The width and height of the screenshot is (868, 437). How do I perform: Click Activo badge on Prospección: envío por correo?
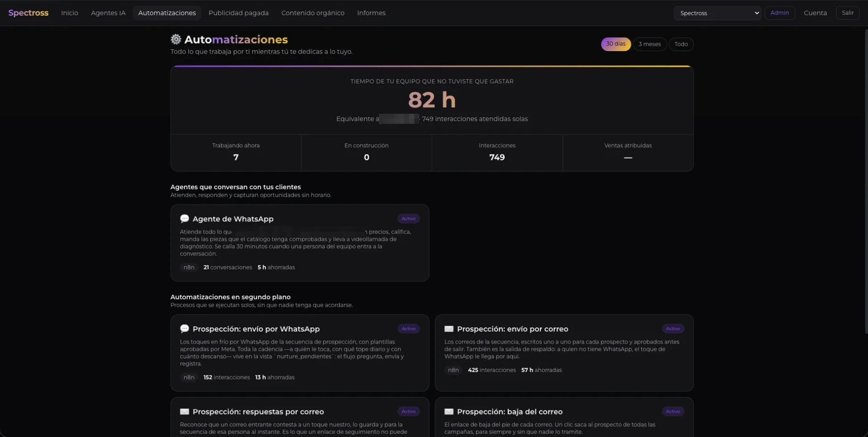[673, 329]
